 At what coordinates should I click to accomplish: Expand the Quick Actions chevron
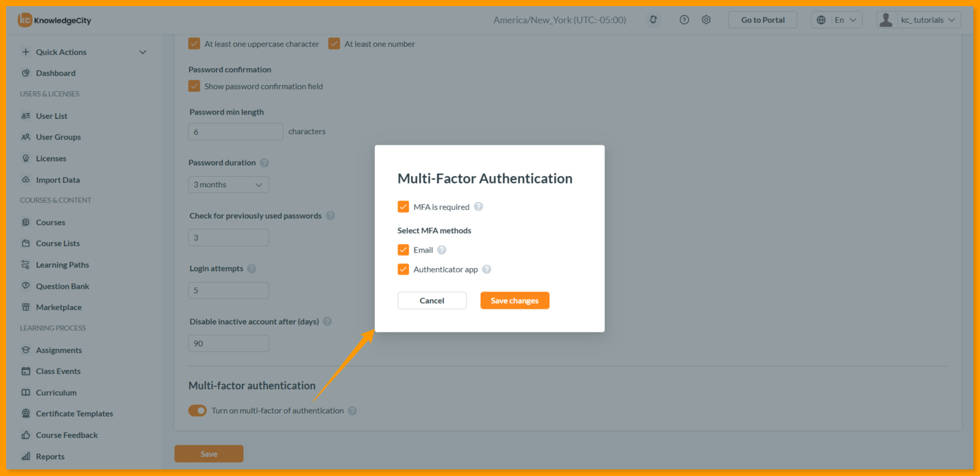pos(143,52)
